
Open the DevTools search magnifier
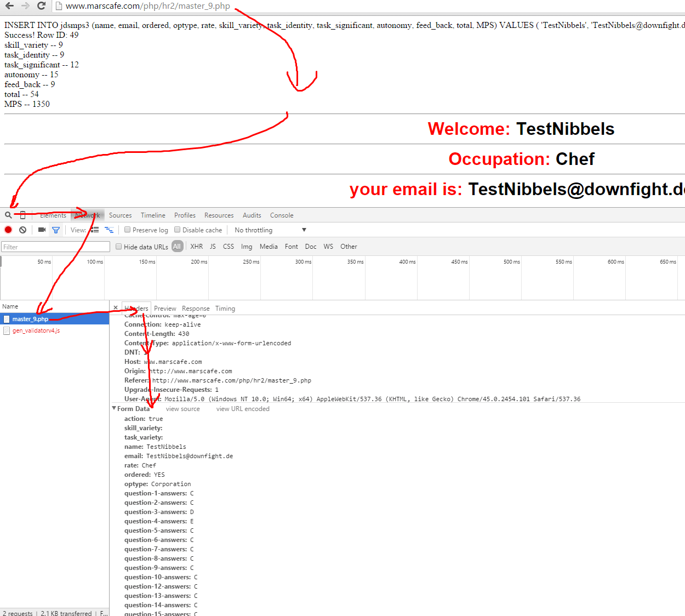tap(8, 215)
